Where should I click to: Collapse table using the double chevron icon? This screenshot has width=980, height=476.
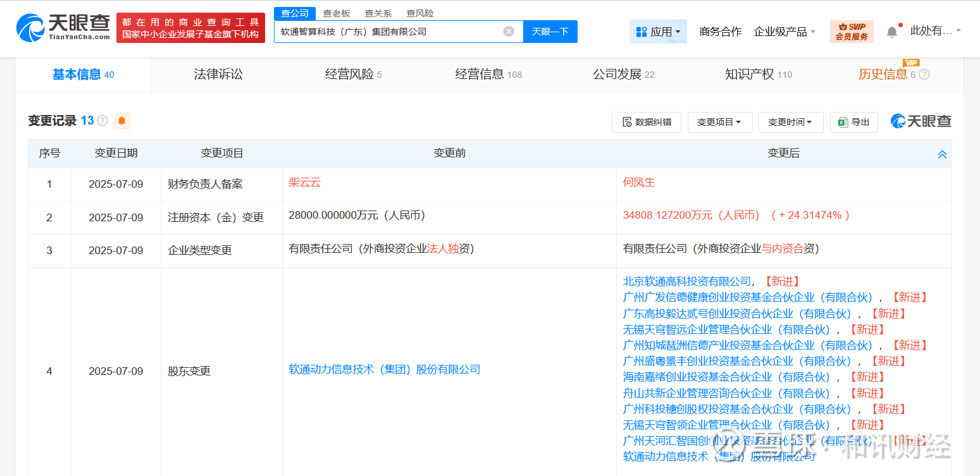click(x=942, y=154)
